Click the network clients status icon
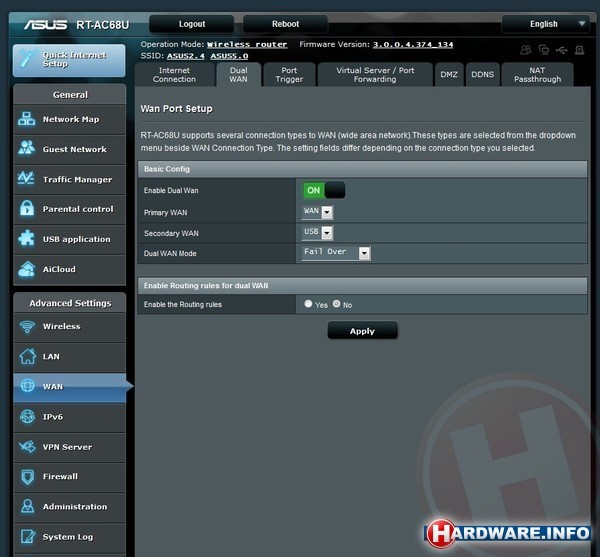The width and height of the screenshot is (600, 557). (x=544, y=50)
